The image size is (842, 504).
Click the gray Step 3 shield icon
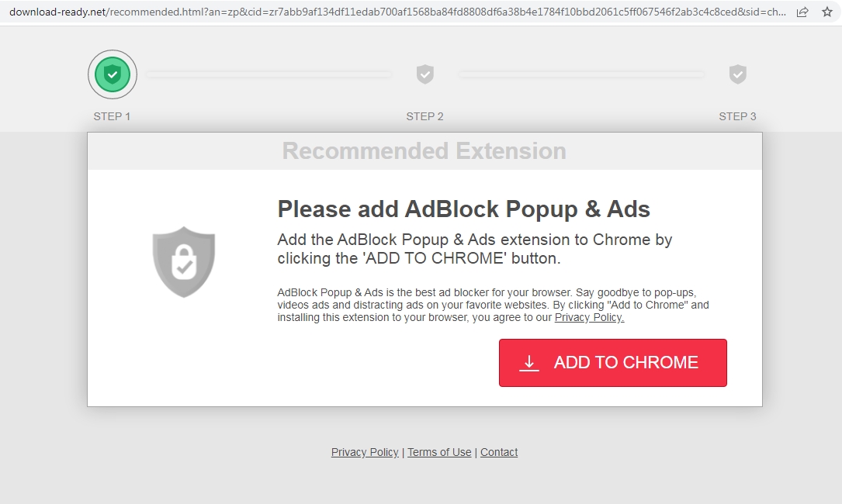pos(737,74)
